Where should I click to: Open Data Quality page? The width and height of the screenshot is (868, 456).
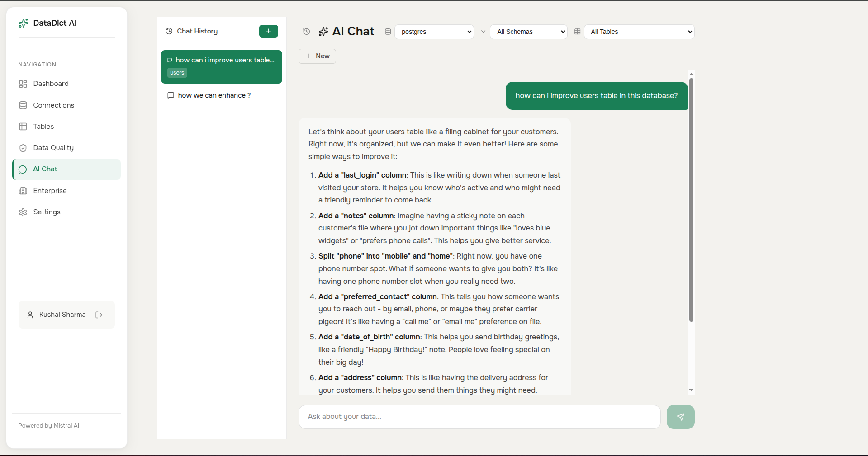(53, 148)
